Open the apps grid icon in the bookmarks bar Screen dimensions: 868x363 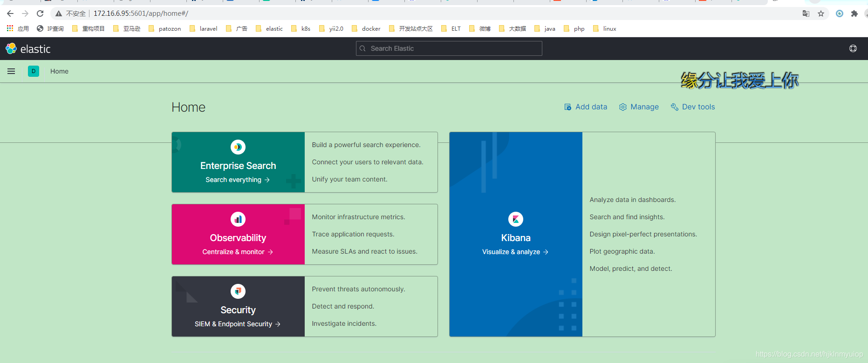click(x=10, y=28)
